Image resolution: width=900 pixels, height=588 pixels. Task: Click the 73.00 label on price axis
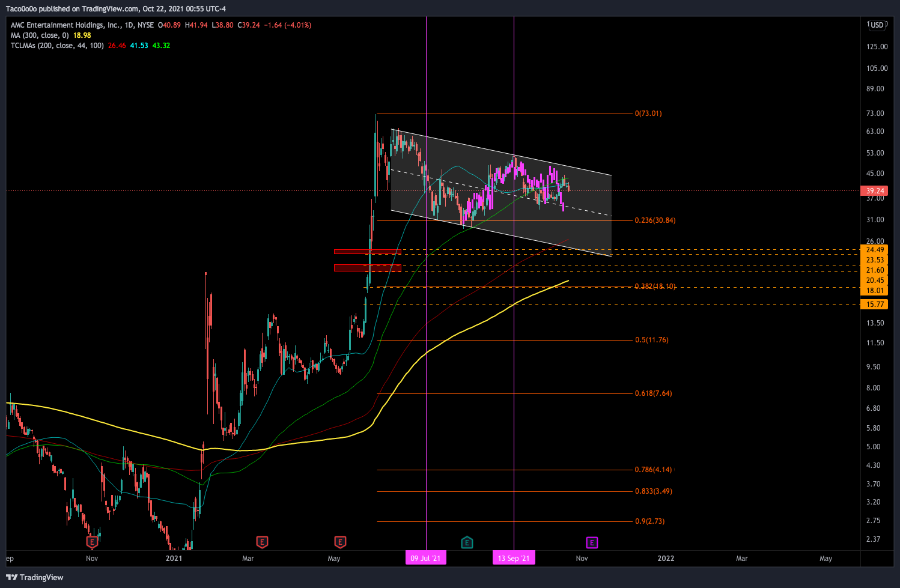[x=876, y=114]
